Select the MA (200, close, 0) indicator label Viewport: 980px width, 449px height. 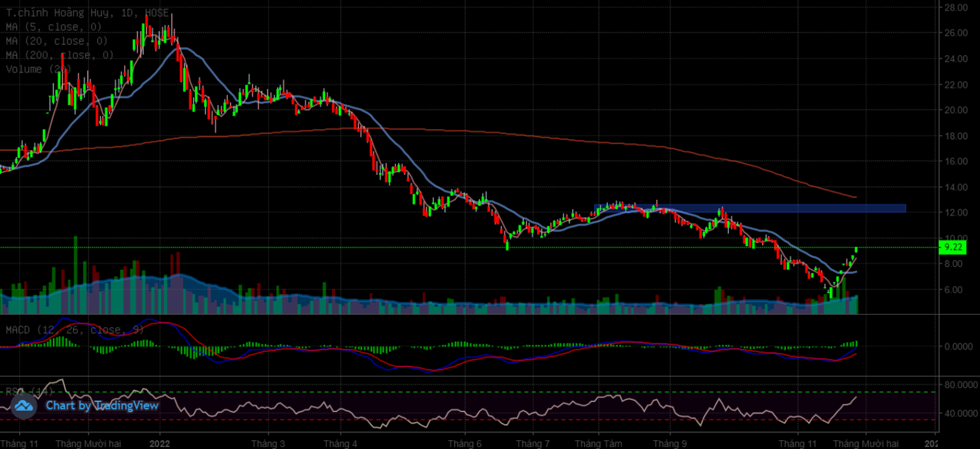(60, 55)
